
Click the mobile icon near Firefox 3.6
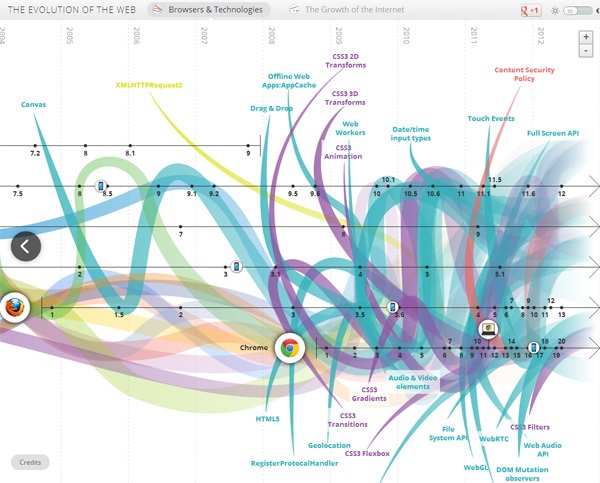pyautogui.click(x=393, y=307)
